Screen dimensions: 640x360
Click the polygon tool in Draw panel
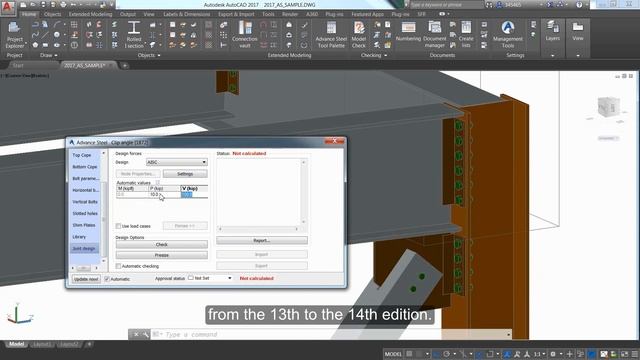point(35,45)
